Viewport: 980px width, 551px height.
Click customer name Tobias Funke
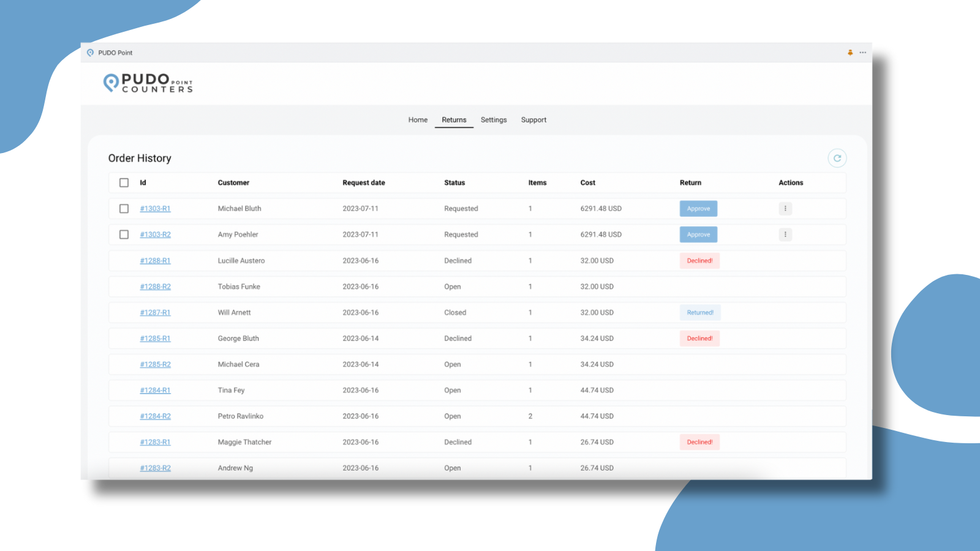click(x=239, y=287)
